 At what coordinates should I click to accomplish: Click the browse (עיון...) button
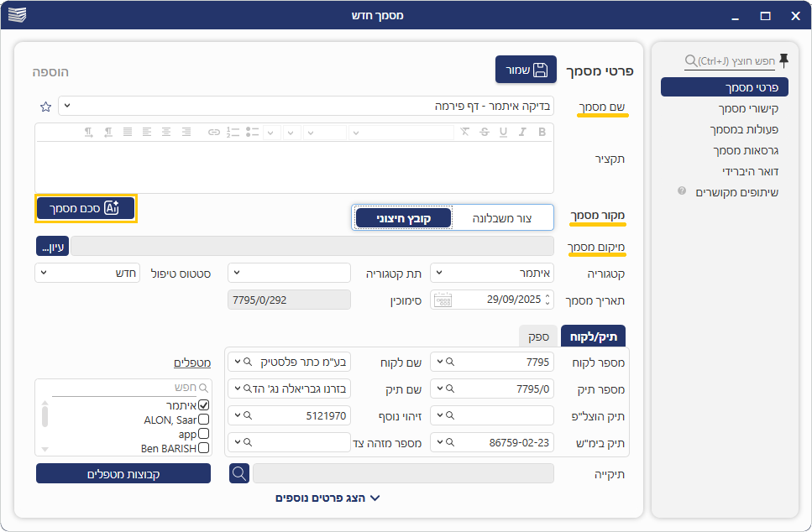(x=52, y=246)
